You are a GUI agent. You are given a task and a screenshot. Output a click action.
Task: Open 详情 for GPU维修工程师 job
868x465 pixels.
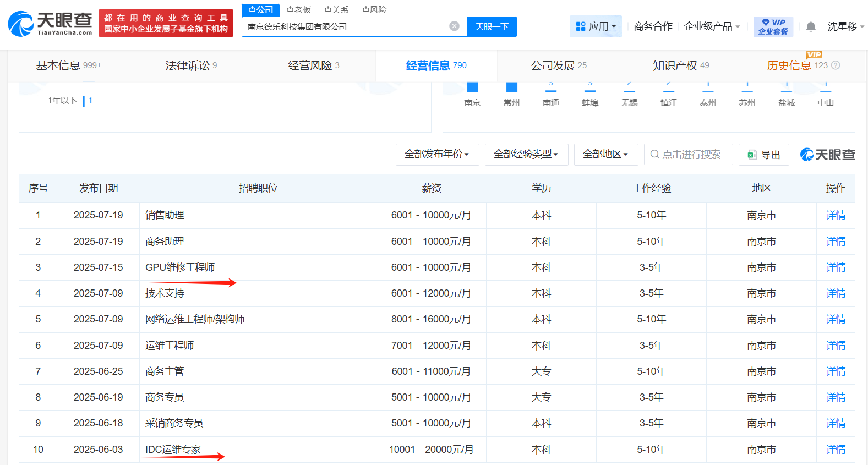pos(835,267)
